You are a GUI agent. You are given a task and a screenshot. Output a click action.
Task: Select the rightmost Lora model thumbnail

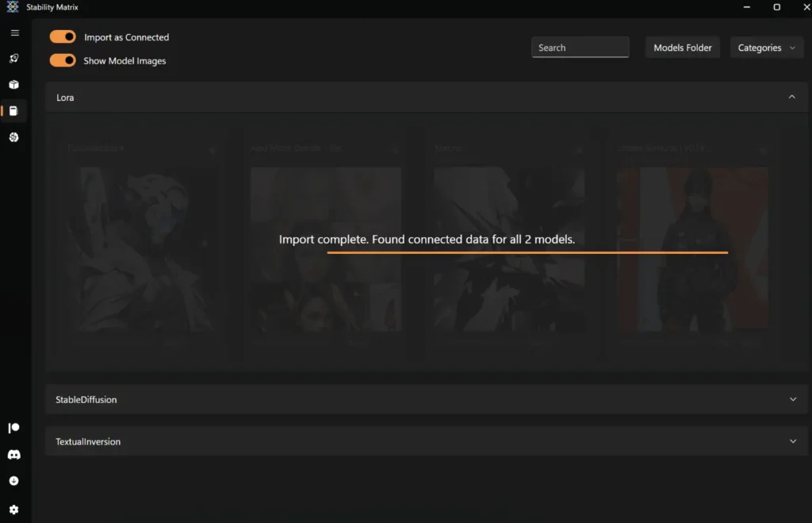692,250
